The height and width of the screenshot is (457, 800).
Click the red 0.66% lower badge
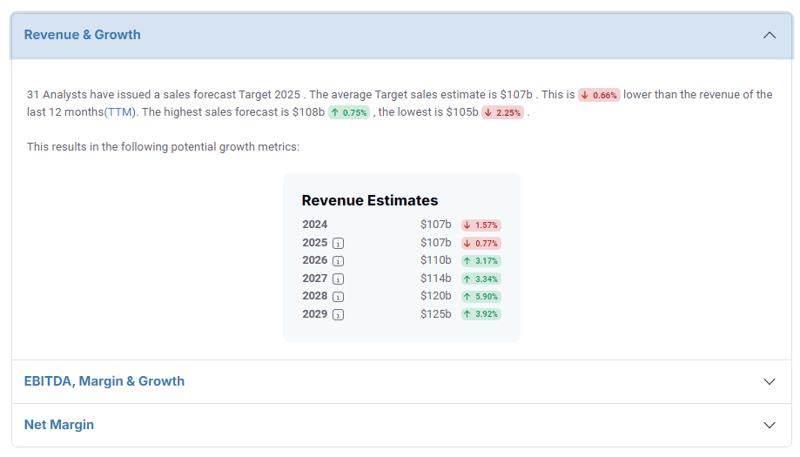tap(599, 95)
